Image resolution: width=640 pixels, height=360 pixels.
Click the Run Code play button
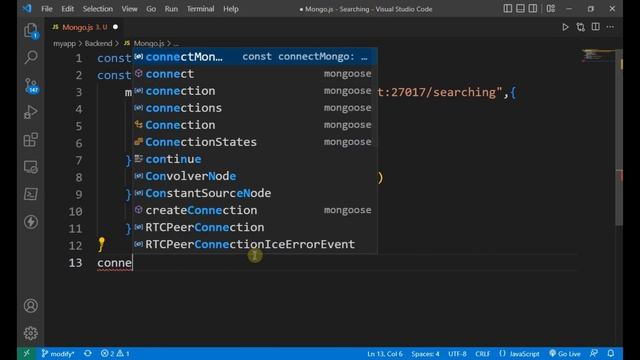tap(565, 27)
